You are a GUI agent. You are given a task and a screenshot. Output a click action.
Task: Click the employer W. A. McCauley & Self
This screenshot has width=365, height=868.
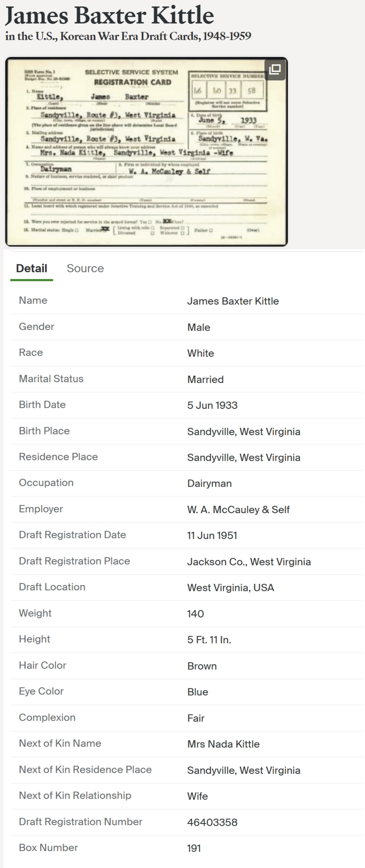pos(238,510)
